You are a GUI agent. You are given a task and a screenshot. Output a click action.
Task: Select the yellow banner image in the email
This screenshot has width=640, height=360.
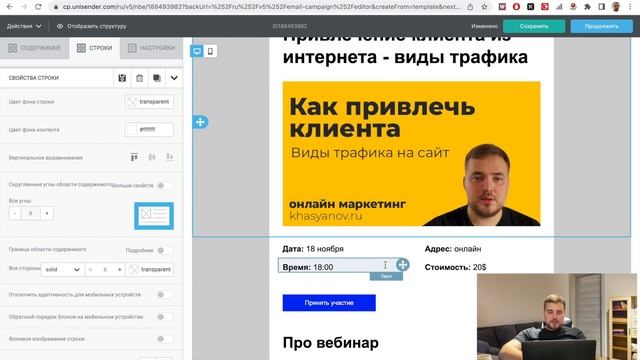pos(411,153)
